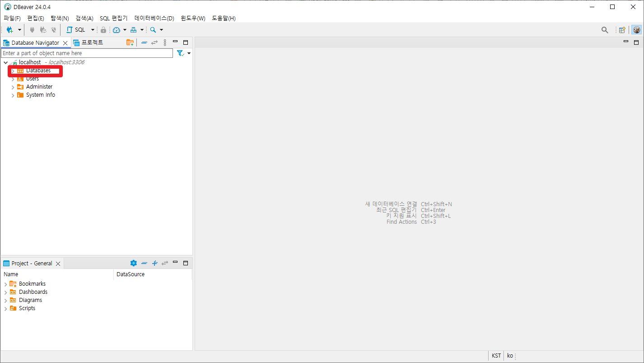Open a new SQL script editor
The width and height of the screenshot is (644, 363).
(x=76, y=30)
